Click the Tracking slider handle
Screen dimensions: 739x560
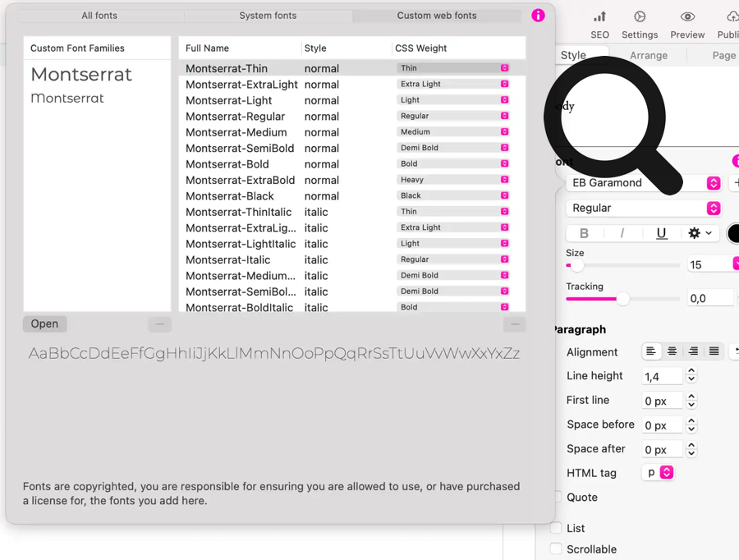point(623,299)
